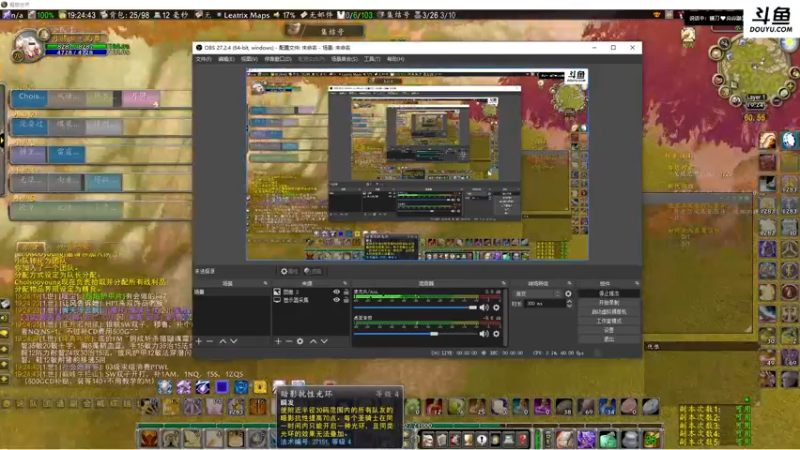Open the 帮助(H) menu
Viewport: 800px width, 450px height.
coord(395,59)
